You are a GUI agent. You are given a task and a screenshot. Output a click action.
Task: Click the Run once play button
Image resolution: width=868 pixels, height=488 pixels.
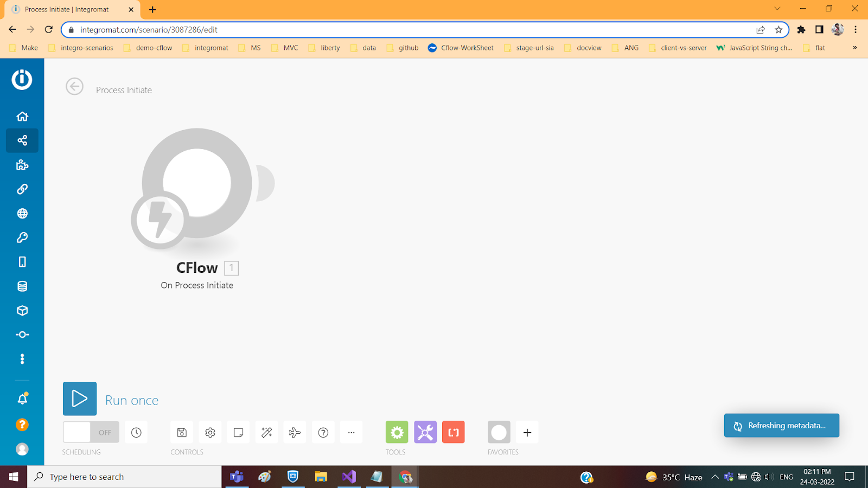pos(80,399)
